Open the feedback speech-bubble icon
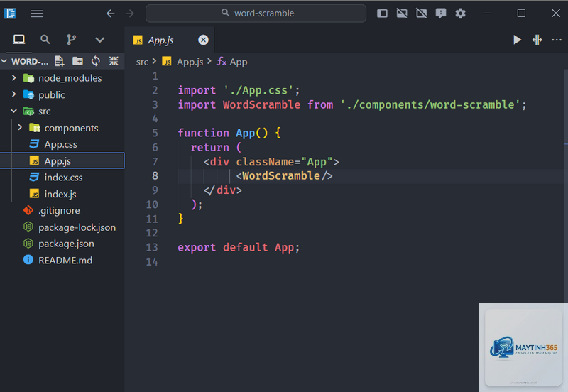Viewport: 568px width, 392px height. coord(441,13)
